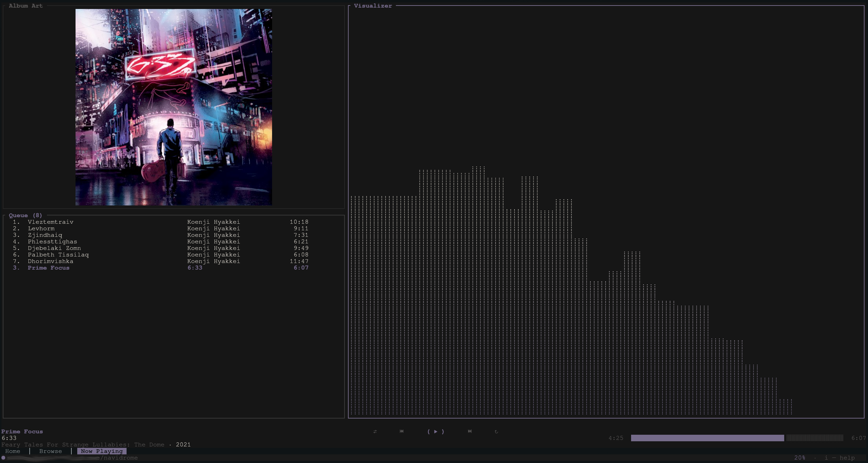Click the Prime Focus now-playing title
This screenshot has width=868, height=463.
(22, 431)
